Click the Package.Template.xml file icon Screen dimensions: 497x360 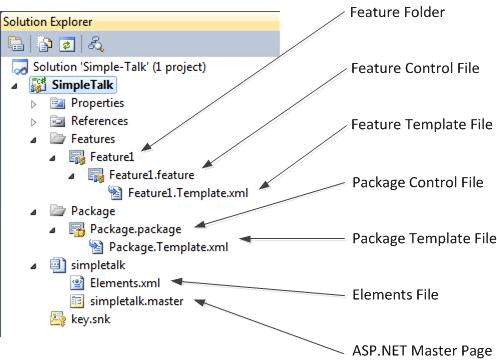pos(96,247)
